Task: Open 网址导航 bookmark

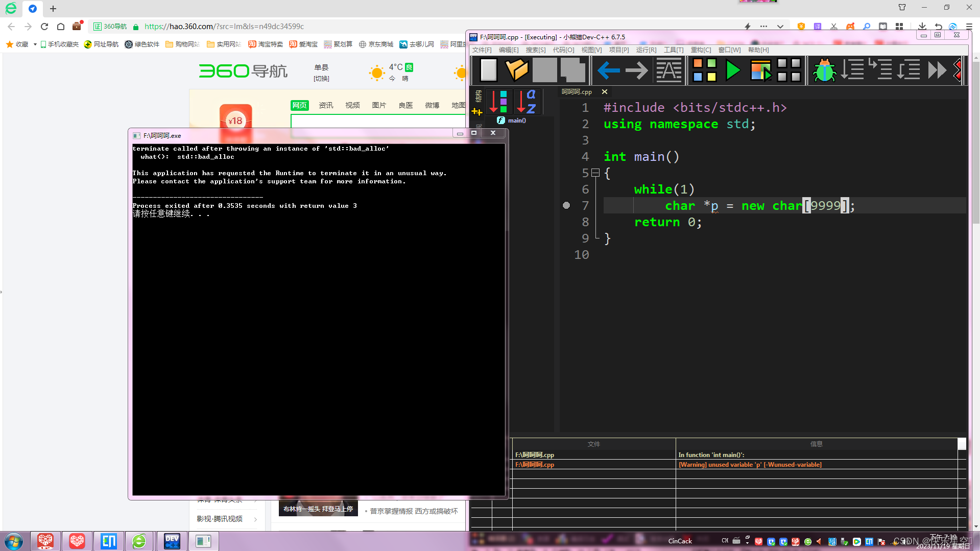Action: (x=101, y=44)
